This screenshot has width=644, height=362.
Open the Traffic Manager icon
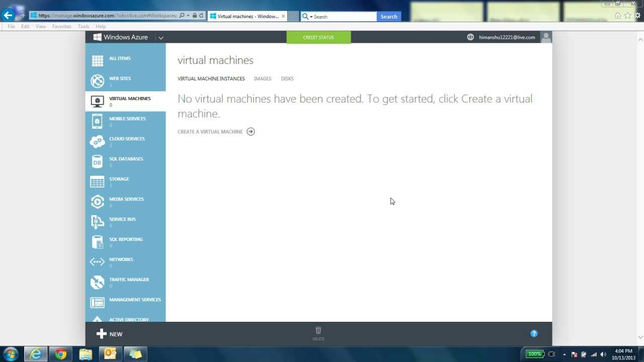coord(97,282)
